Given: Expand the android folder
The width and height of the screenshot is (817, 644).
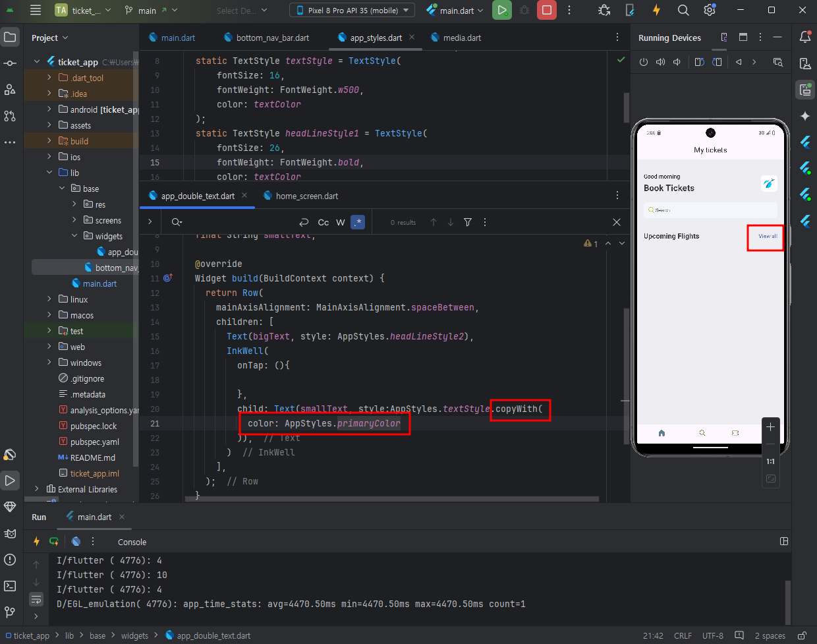Looking at the screenshot, I should pyautogui.click(x=49, y=109).
